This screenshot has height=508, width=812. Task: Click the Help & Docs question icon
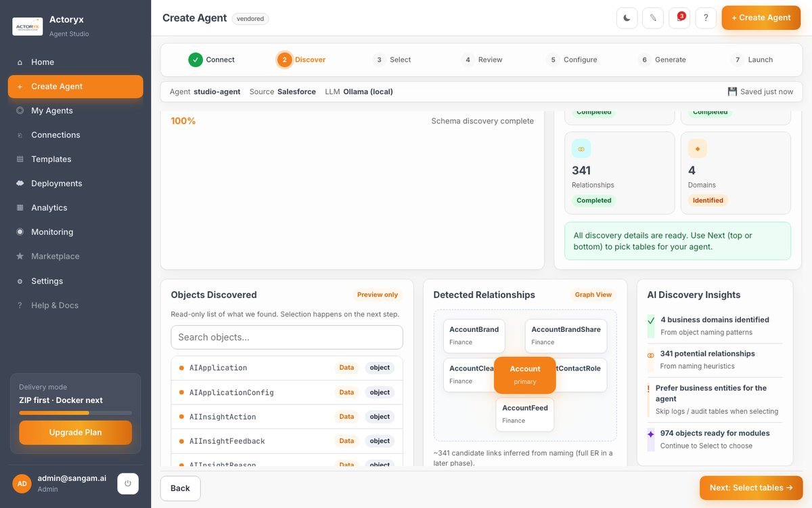[x=20, y=305]
